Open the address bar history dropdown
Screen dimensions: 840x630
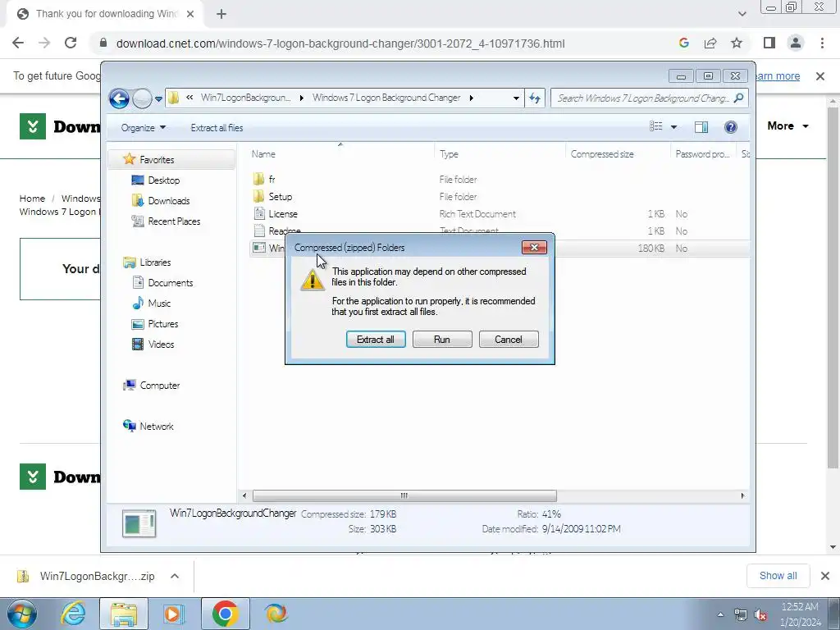click(x=516, y=98)
